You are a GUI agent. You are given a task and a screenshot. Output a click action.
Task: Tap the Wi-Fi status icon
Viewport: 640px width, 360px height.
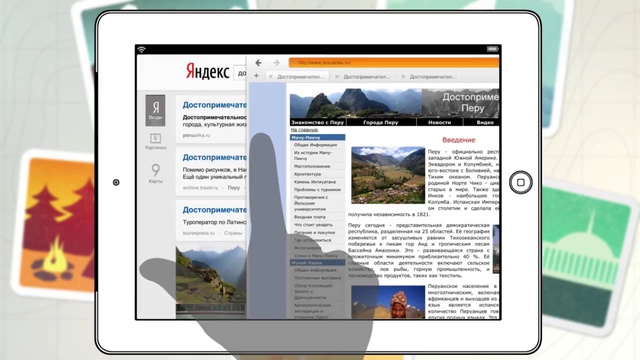pos(141,49)
